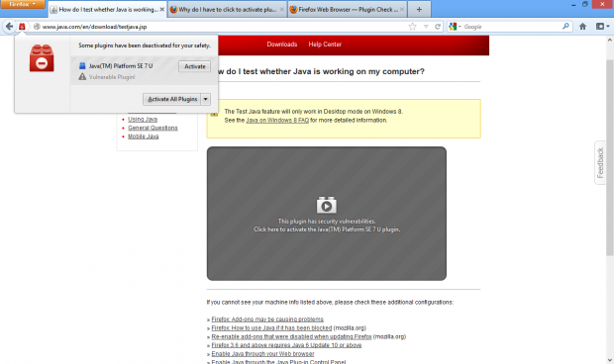
Task: Close the 'Why do I have to click' tab
Action: click(x=281, y=9)
